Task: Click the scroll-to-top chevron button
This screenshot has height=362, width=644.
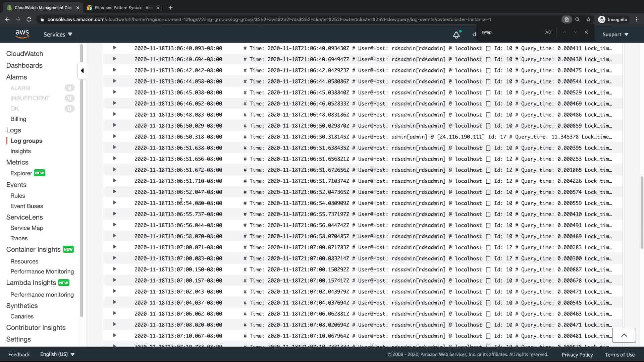Action: click(x=624, y=335)
